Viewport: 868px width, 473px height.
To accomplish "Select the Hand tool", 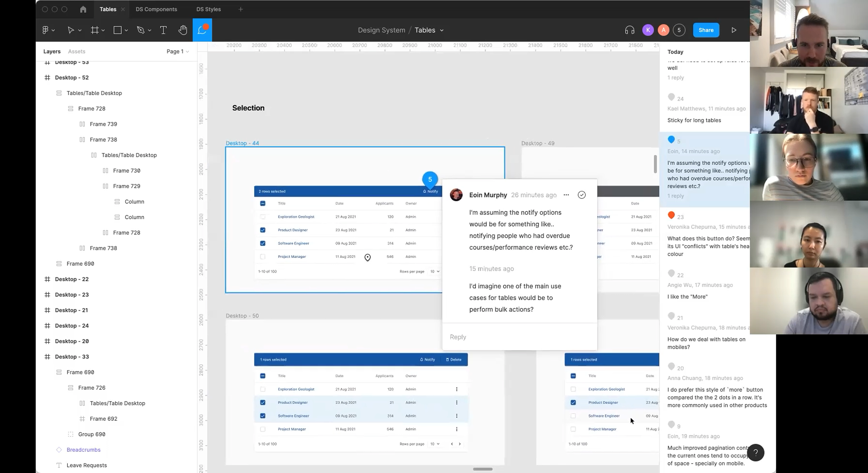I will click(x=183, y=30).
